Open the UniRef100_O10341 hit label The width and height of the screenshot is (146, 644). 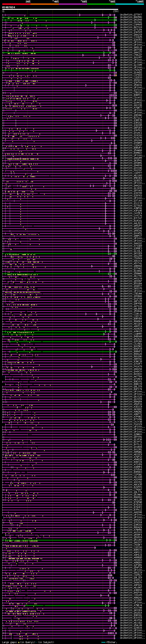click(131, 22)
